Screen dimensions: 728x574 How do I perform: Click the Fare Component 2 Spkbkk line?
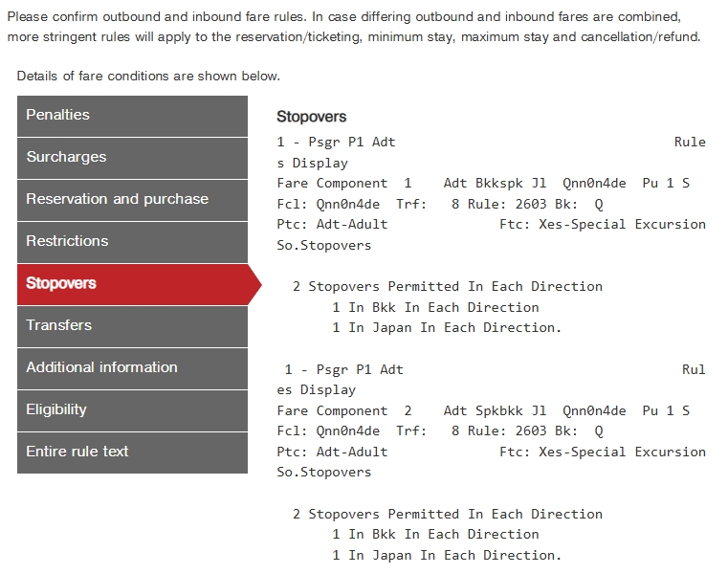tap(483, 411)
